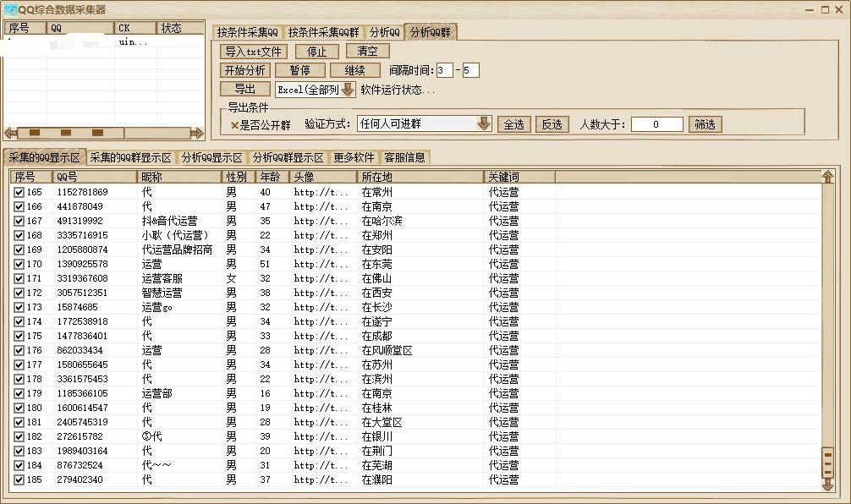Image resolution: width=851 pixels, height=504 pixels.
Task: Click QQ number 15874685
Action: [78, 307]
